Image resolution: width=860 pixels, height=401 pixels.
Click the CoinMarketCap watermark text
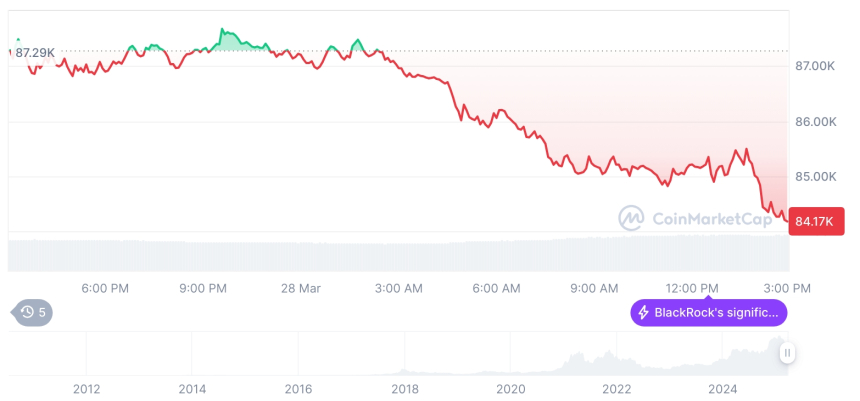714,218
